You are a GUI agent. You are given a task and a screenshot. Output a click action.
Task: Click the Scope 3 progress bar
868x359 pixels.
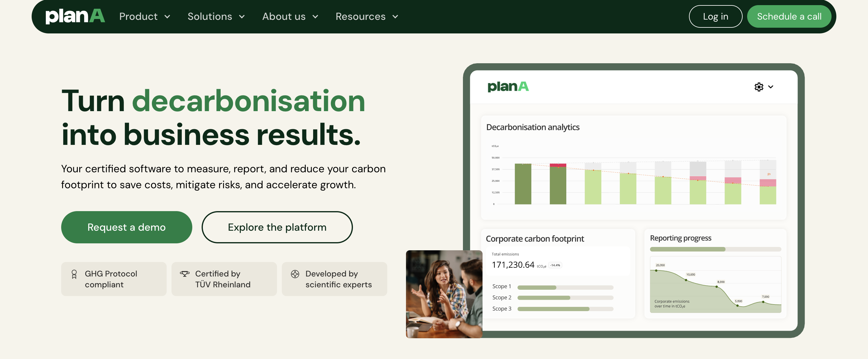coord(565,309)
